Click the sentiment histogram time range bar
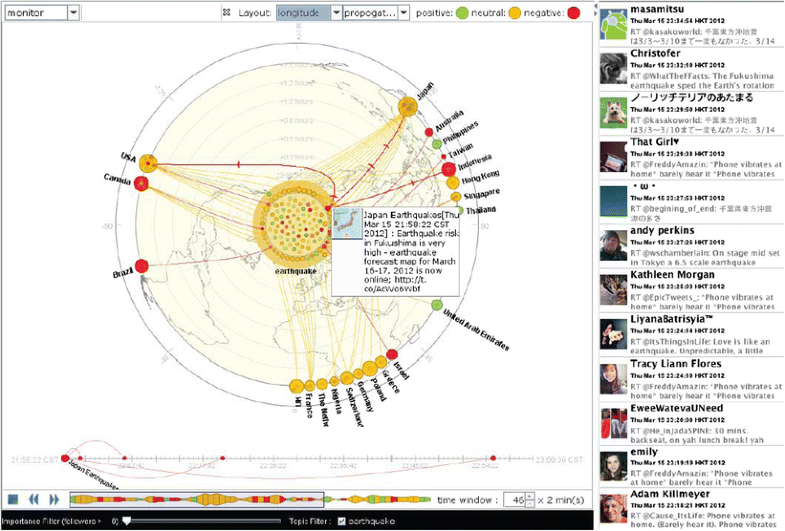This screenshot has width=785, height=531. (197, 499)
